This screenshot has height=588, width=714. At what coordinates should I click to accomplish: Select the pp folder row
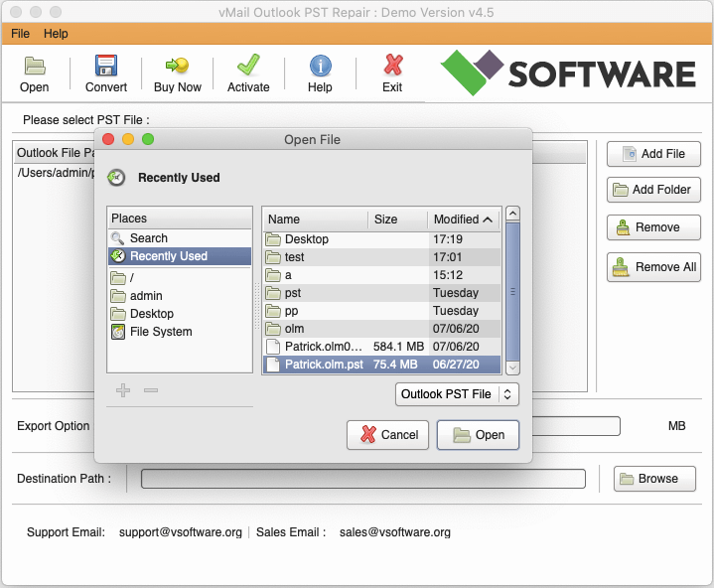pos(382,311)
